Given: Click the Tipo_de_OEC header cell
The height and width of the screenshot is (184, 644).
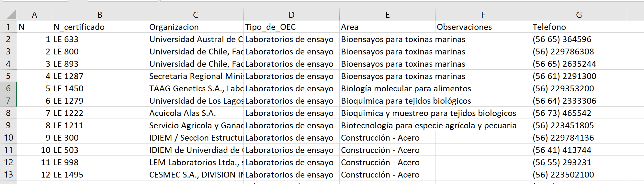Looking at the screenshot, I should pyautogui.click(x=291, y=27).
